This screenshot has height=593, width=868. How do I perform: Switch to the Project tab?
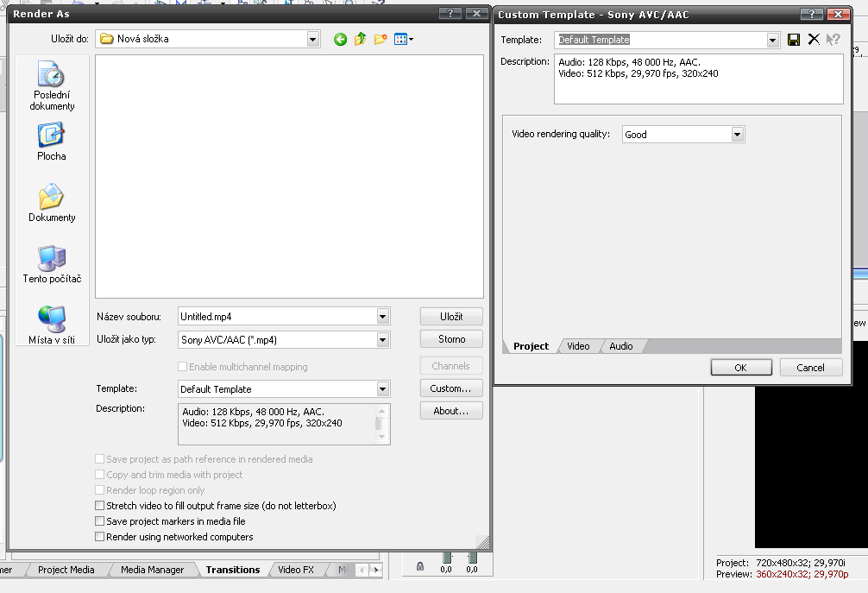point(531,346)
